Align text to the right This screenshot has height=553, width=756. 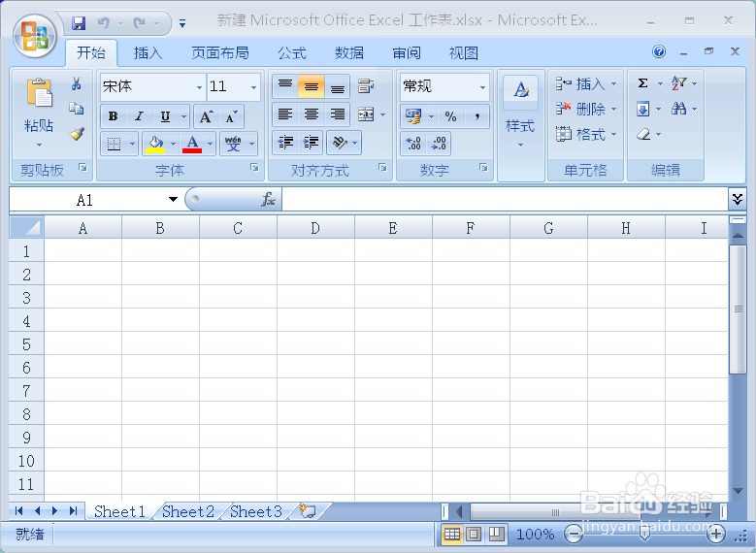click(x=337, y=114)
